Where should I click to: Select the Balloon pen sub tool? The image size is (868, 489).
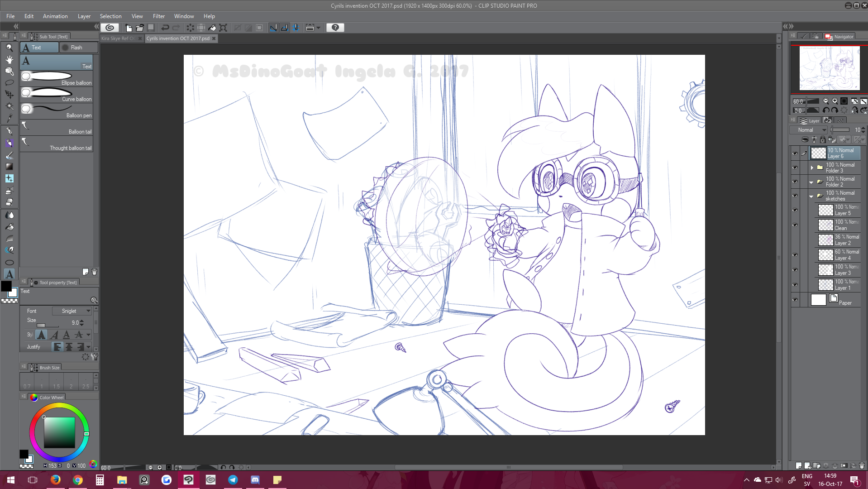pos(57,111)
